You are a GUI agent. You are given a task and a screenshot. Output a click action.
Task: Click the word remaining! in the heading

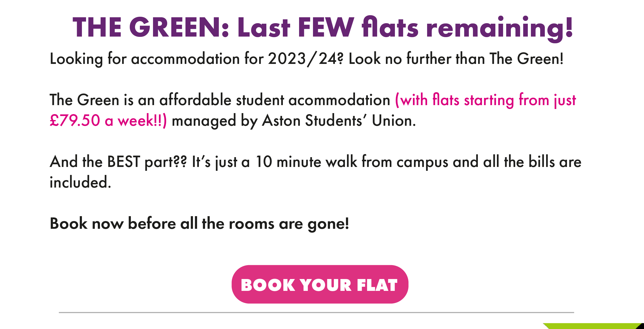(499, 29)
